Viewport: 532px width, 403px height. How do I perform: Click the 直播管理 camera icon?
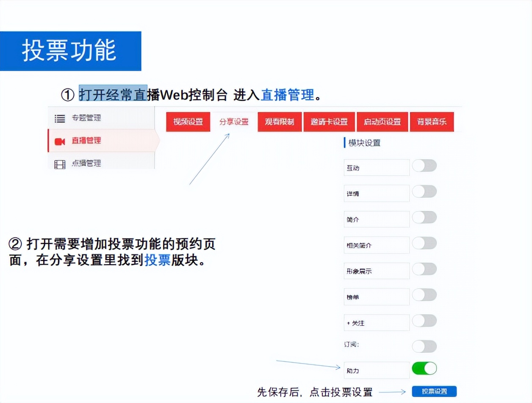click(x=60, y=141)
